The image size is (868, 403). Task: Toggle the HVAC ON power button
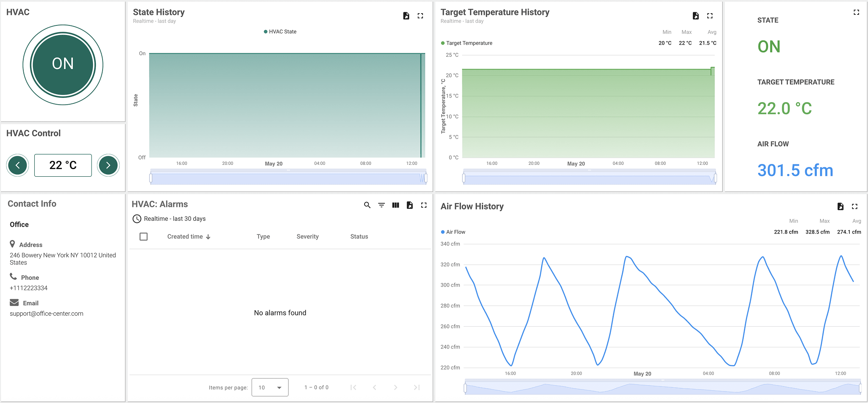tap(62, 64)
